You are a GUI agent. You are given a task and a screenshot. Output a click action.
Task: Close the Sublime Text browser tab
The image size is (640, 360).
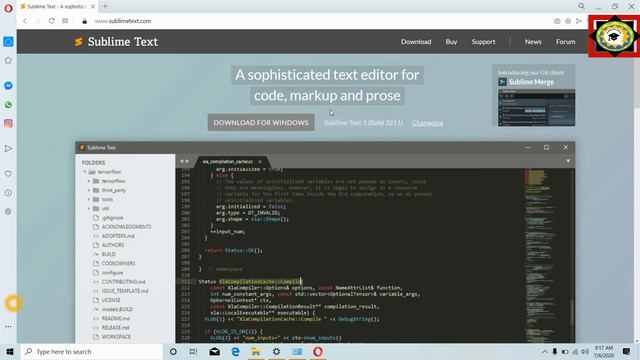pos(93,7)
